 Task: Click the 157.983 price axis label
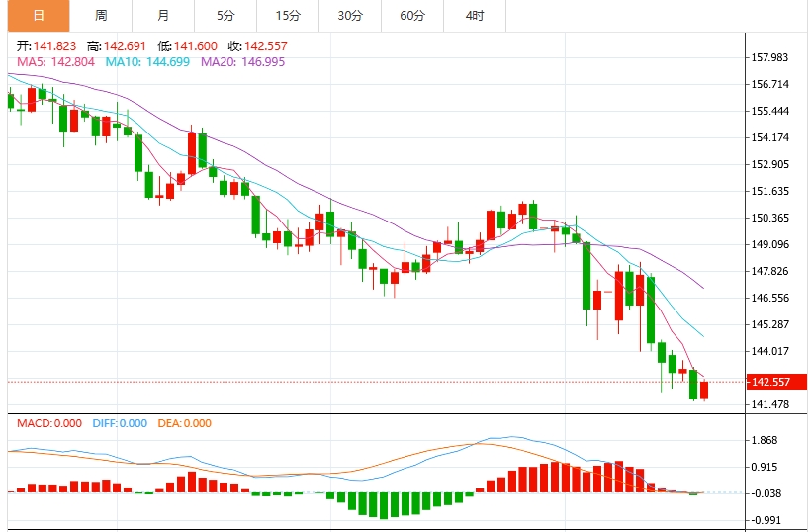coord(769,57)
